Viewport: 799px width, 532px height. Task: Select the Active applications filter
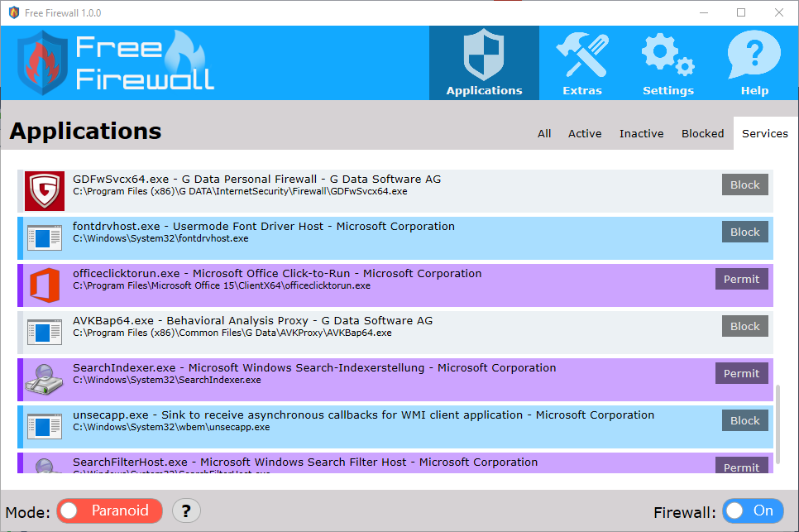585,133
